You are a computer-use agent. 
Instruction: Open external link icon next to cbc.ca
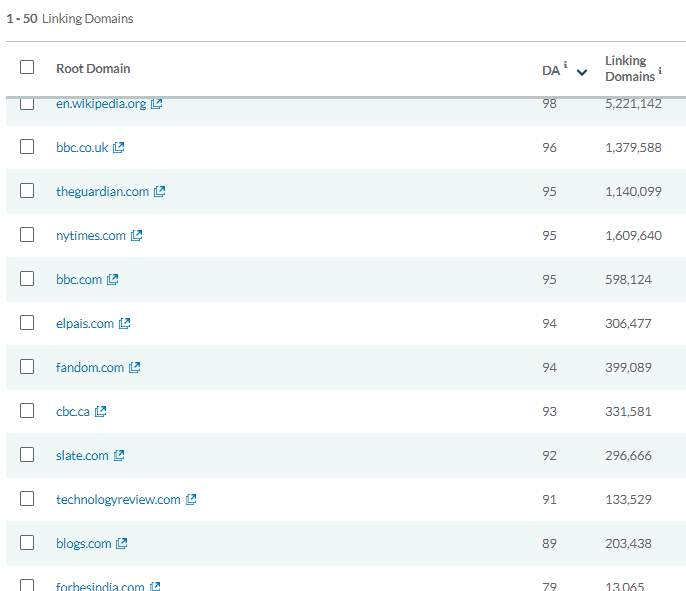100,411
